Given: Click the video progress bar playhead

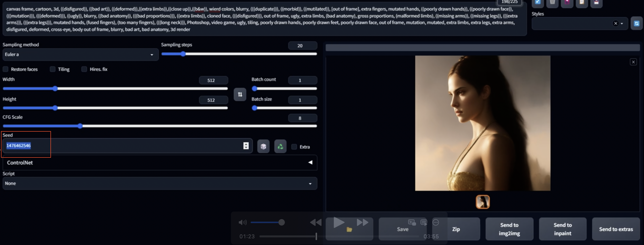Looking at the screenshot, I should tap(316, 236).
